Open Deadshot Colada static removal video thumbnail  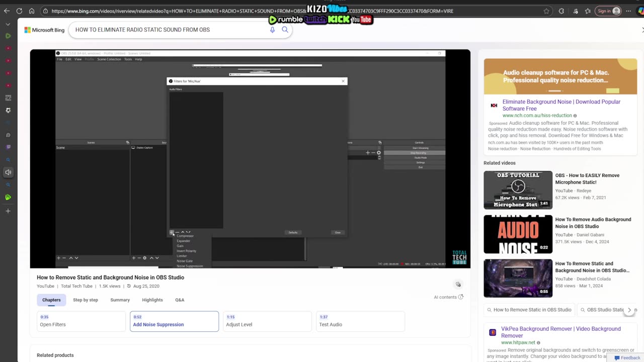coord(518,279)
